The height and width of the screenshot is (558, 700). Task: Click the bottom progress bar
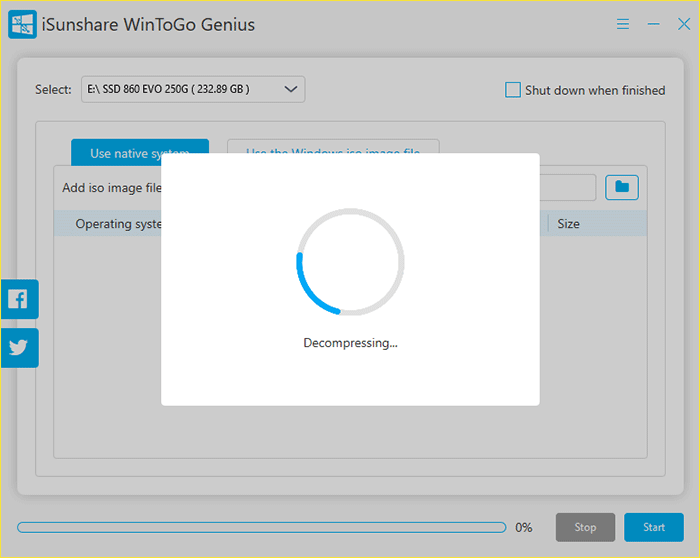tap(262, 527)
